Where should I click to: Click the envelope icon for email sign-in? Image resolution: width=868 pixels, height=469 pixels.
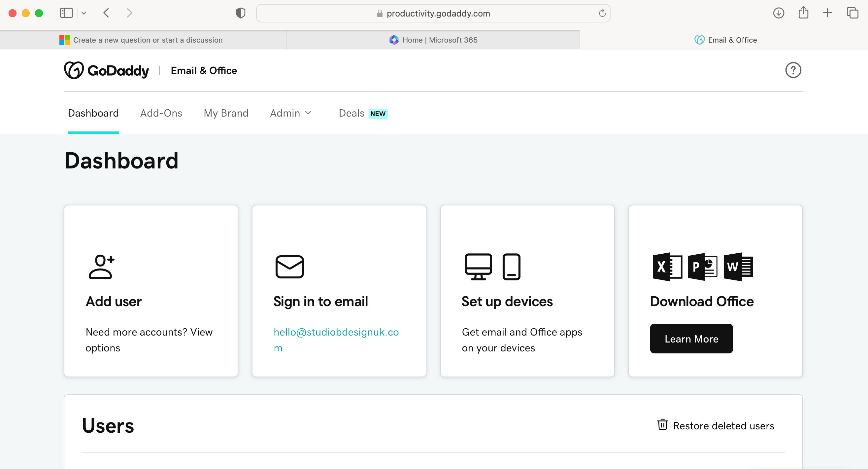(x=289, y=267)
